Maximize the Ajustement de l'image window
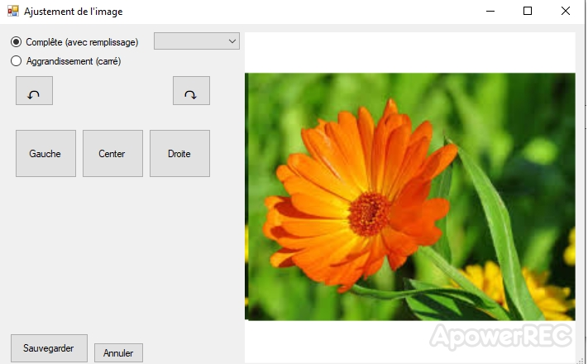588x364 pixels. point(528,12)
